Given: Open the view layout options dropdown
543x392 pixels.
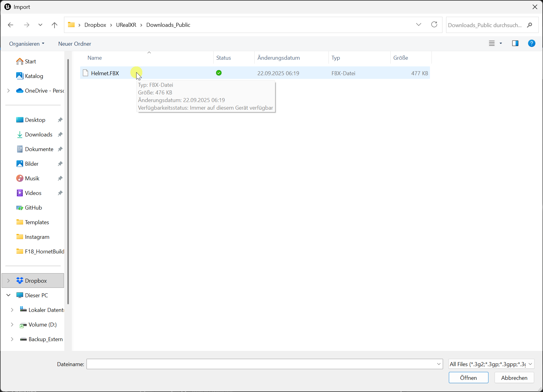Looking at the screenshot, I should coord(500,44).
